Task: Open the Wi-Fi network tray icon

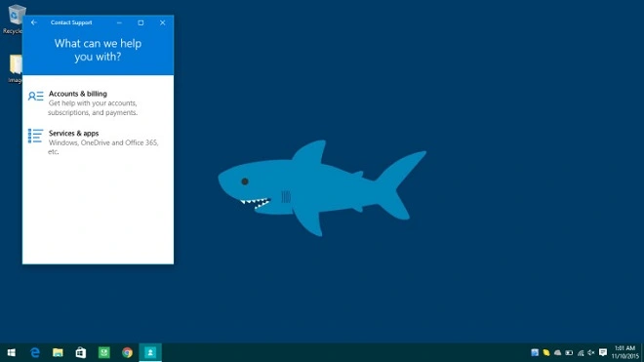Action: pyautogui.click(x=581, y=352)
